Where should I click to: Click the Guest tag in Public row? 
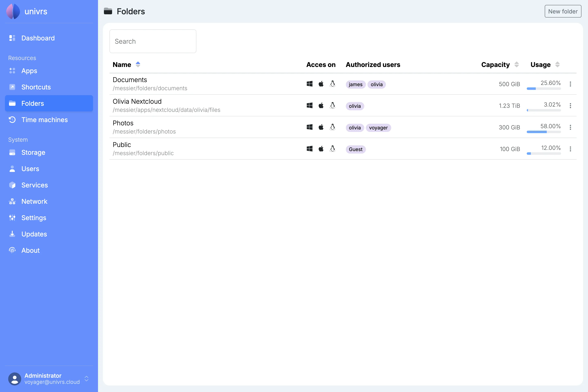(x=355, y=149)
